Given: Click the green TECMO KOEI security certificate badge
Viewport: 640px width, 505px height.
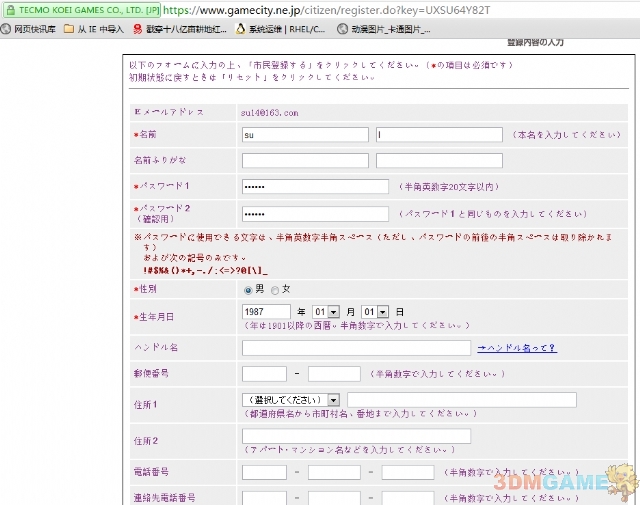Looking at the screenshot, I should [x=81, y=9].
